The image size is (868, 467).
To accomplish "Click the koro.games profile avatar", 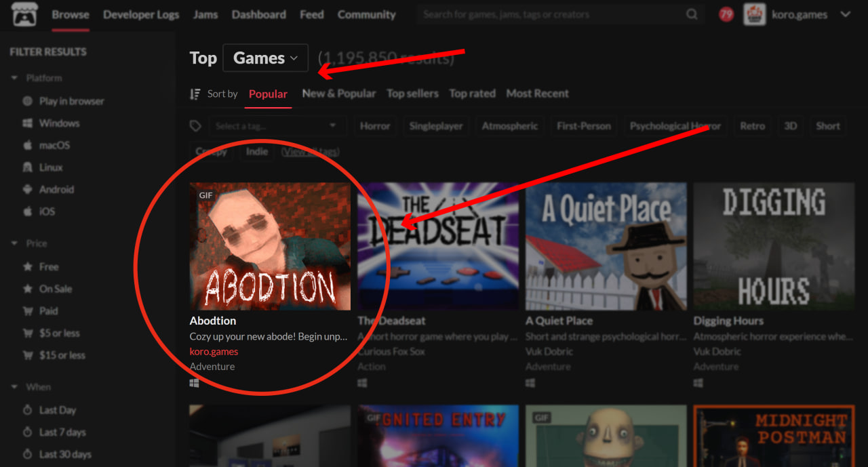I will tap(755, 14).
